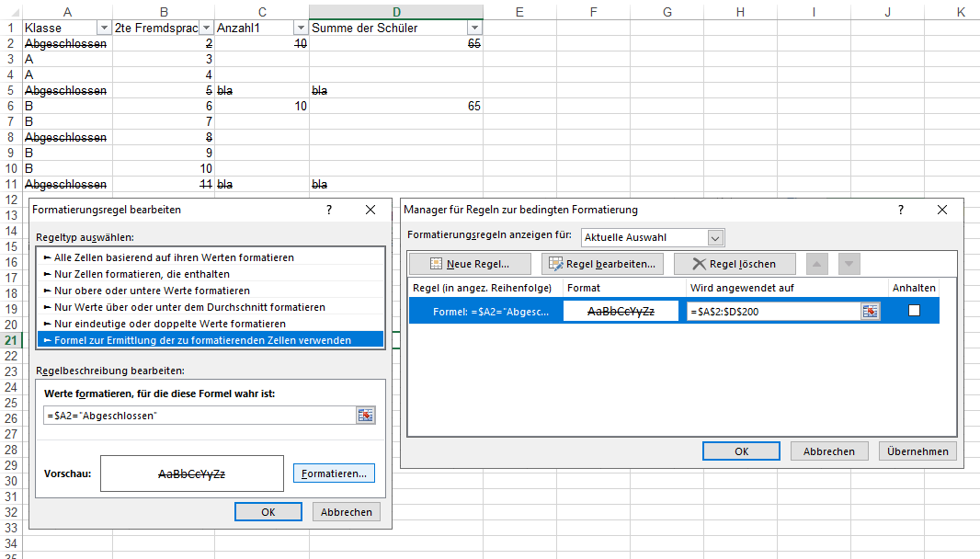Image resolution: width=980 pixels, height=559 pixels.
Task: Click the range selector icon beside the formula field
Action: point(366,416)
